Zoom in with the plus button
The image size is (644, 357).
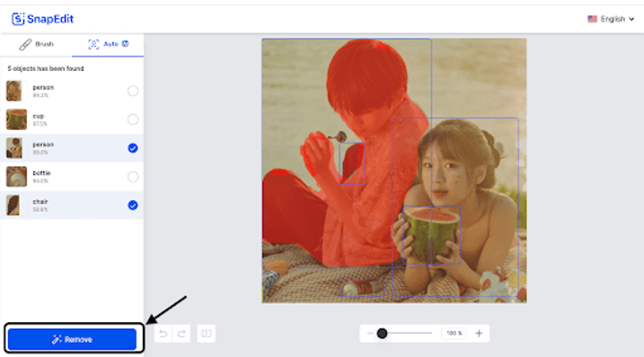point(479,333)
